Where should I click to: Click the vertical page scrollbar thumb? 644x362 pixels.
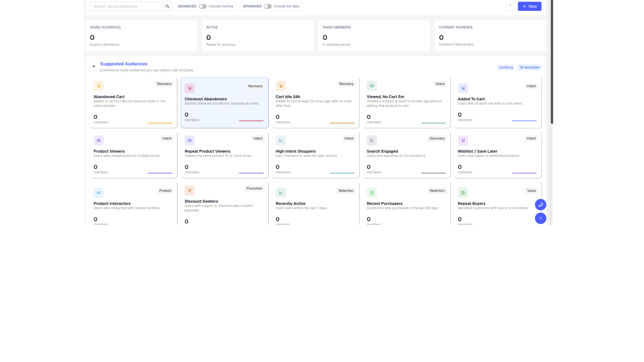click(x=552, y=62)
